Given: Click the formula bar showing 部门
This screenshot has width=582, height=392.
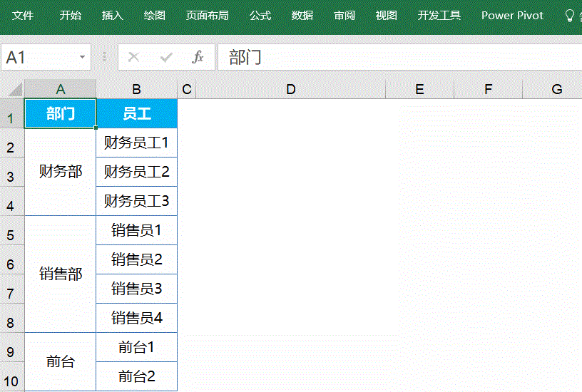Looking at the screenshot, I should [x=399, y=57].
